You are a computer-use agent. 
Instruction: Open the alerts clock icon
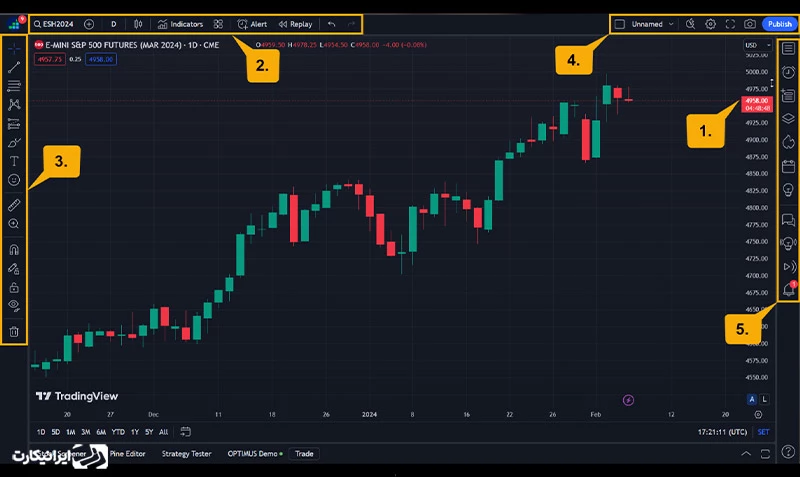pos(788,72)
